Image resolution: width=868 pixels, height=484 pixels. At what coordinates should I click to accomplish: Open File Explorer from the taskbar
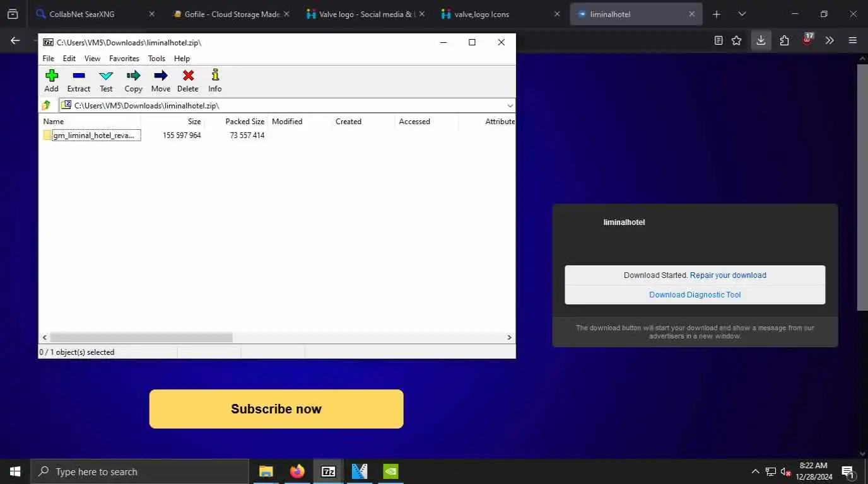pos(266,471)
